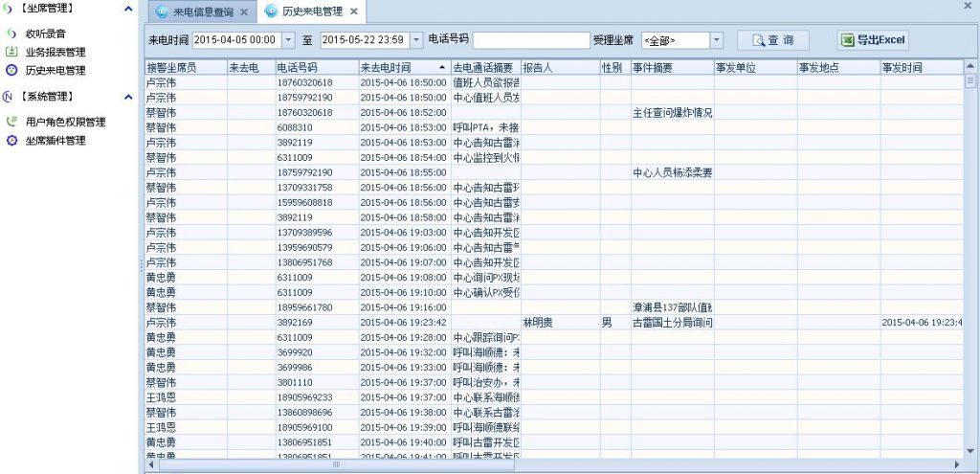Open 坐席插件管理 in sidebar
The width and height of the screenshot is (980, 474).
pos(55,140)
